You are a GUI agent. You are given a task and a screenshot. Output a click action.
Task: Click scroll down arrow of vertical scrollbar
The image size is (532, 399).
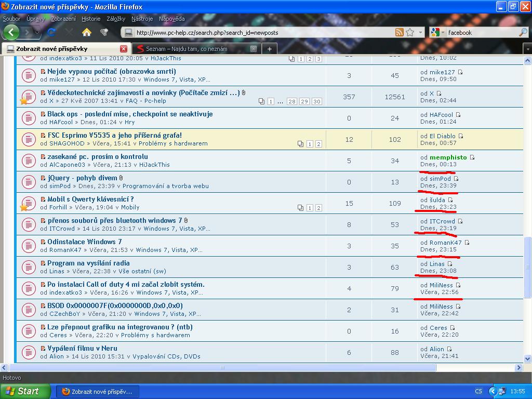pos(528,358)
